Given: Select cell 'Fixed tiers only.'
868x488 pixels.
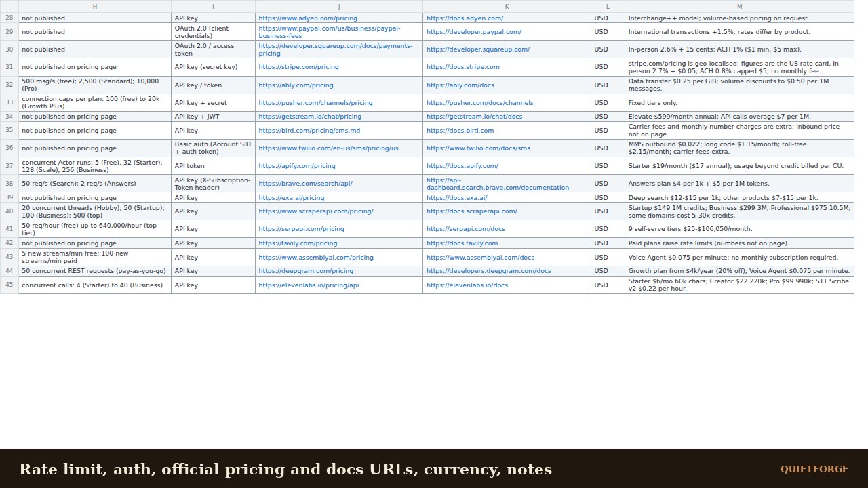Looking at the screenshot, I should click(739, 103).
